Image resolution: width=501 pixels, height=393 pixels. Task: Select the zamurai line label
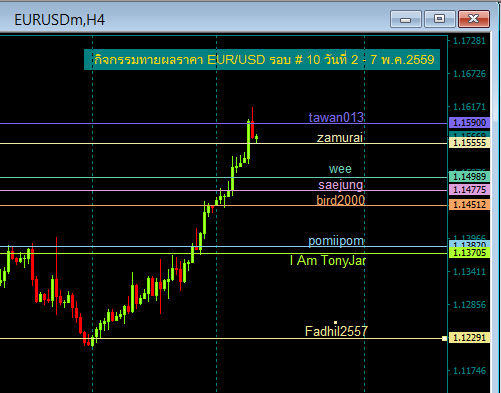340,138
